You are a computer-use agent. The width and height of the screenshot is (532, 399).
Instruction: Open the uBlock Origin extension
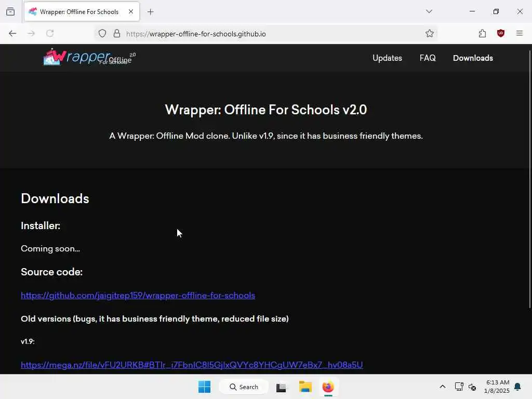point(501,33)
